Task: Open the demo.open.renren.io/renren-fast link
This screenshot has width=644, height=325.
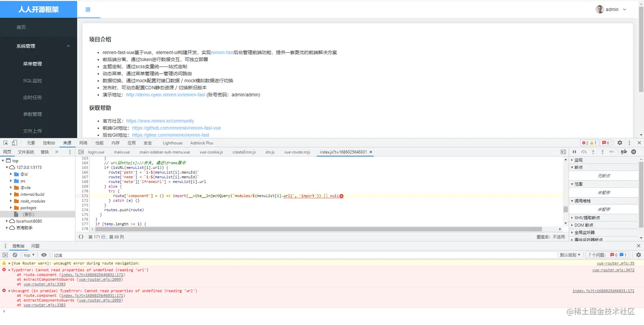Action: (x=166, y=95)
